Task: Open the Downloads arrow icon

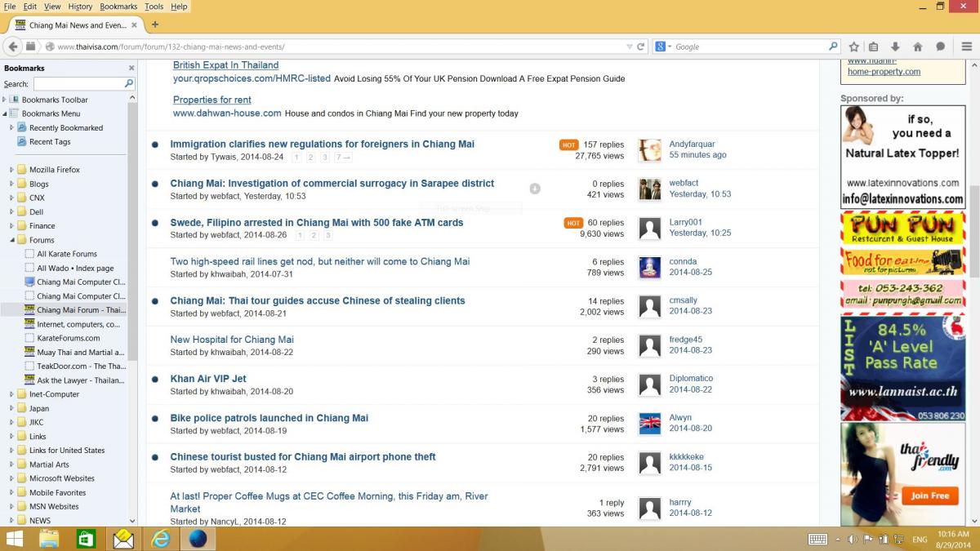Action: click(896, 47)
